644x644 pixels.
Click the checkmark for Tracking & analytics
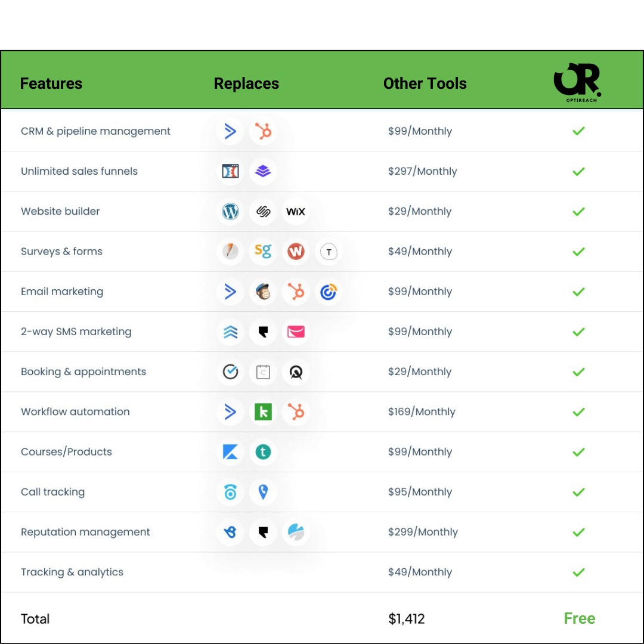[578, 572]
